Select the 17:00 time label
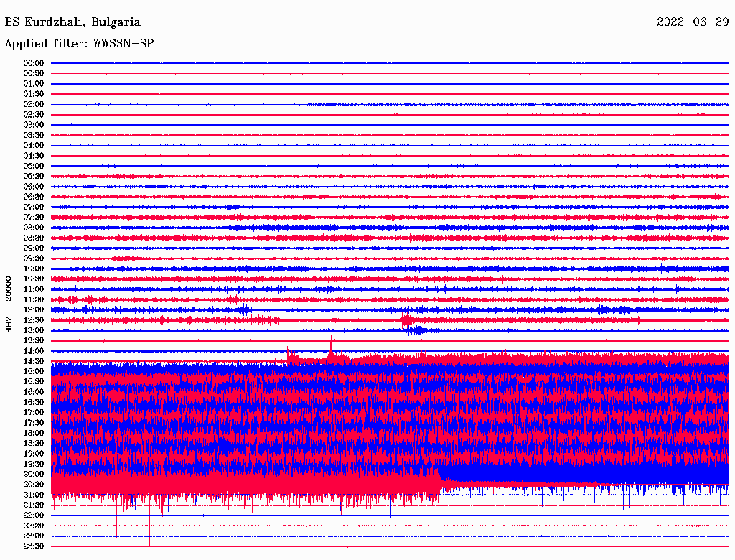This screenshot has height=560, width=735. click(x=34, y=412)
